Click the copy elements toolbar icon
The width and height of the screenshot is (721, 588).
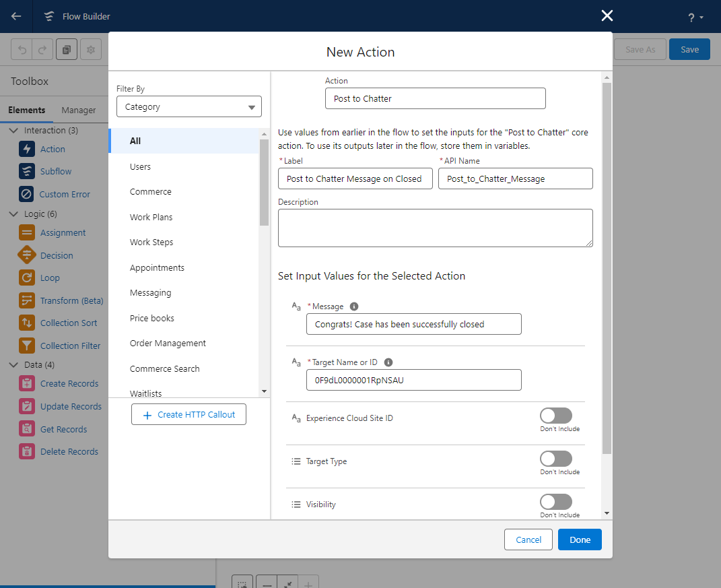click(x=66, y=49)
